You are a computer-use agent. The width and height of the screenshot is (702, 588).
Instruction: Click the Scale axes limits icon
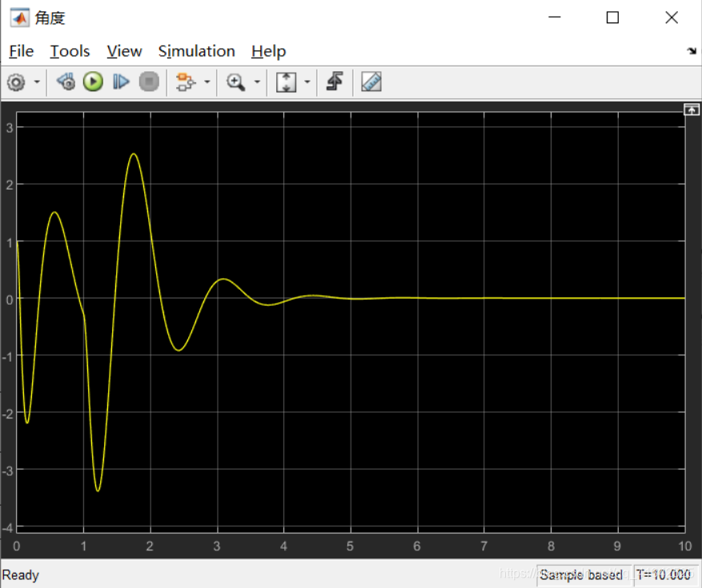click(286, 82)
